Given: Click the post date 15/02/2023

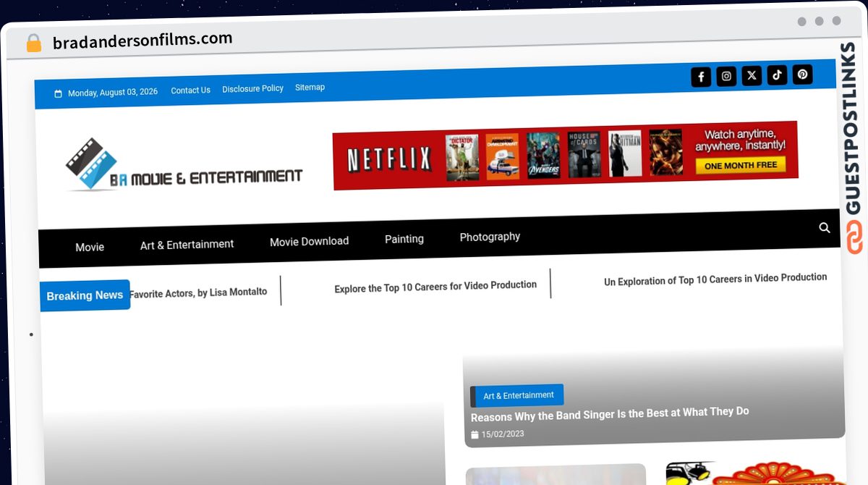Looking at the screenshot, I should tap(503, 434).
